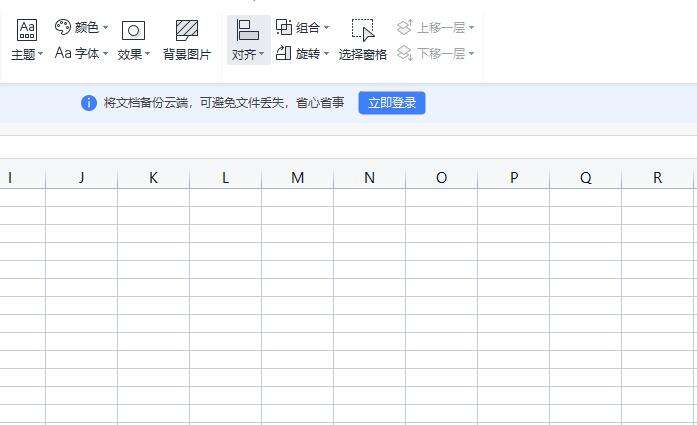Expand the 下移一层 dropdown arrow
697x425 pixels.
point(471,54)
